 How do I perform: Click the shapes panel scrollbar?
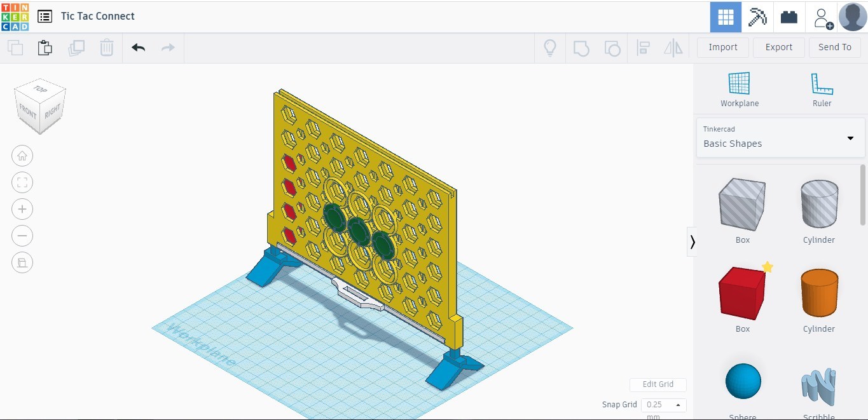pos(863,194)
